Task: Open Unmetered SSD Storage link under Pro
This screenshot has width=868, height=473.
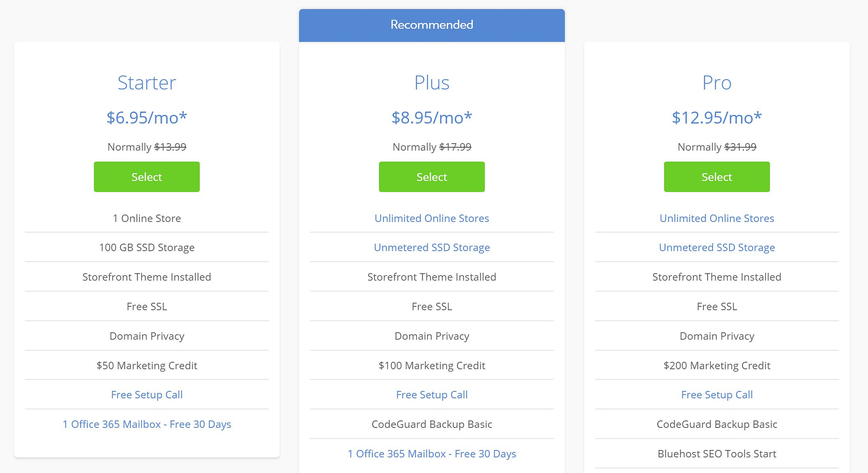Action: point(716,247)
